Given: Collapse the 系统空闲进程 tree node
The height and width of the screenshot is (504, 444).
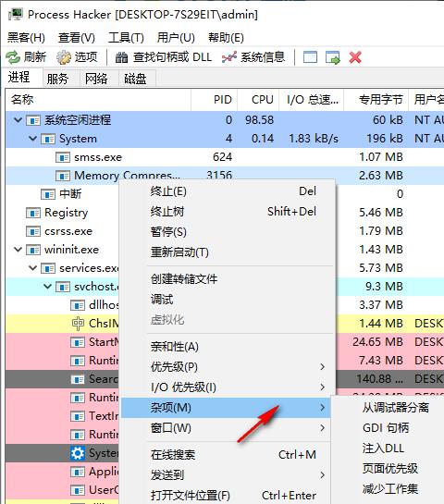Looking at the screenshot, I should pos(18,120).
